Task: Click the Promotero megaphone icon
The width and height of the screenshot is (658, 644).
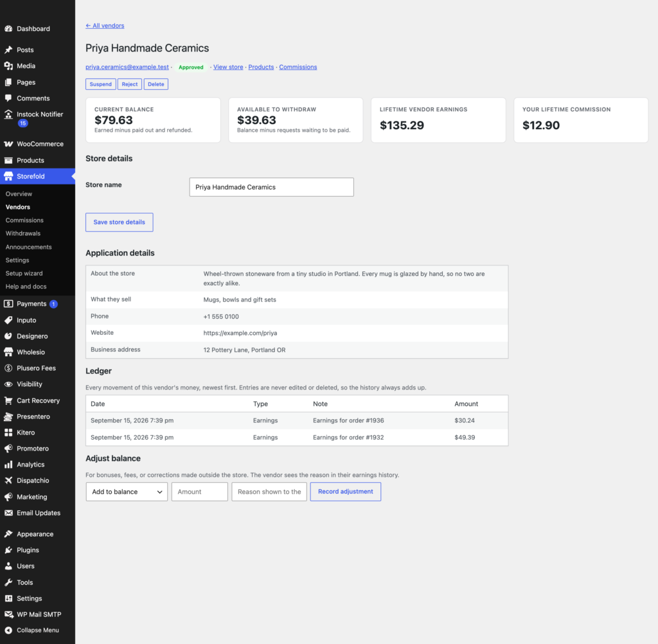Action: (x=8, y=449)
